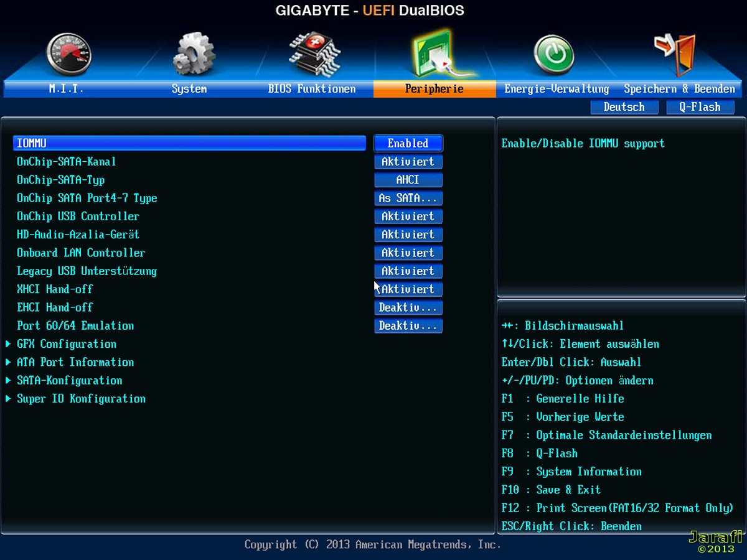
Task: Expand ATA Port Information submenu
Action: [75, 362]
